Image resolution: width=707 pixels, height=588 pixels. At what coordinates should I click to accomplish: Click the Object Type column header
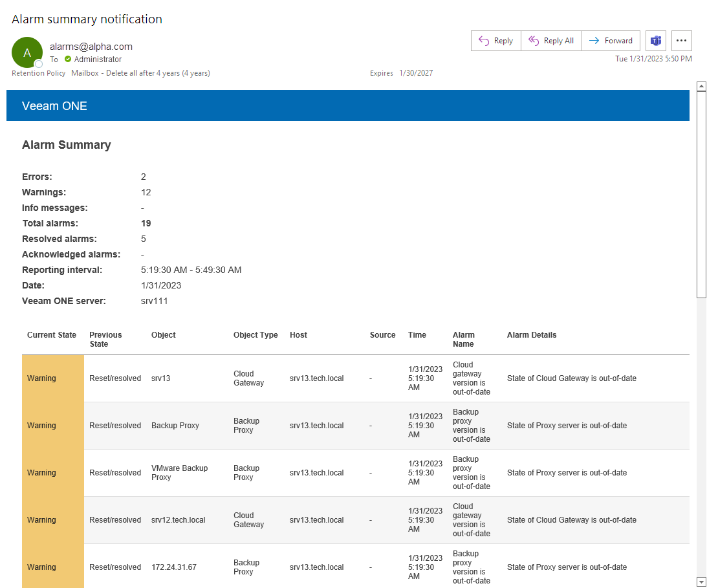coord(256,335)
